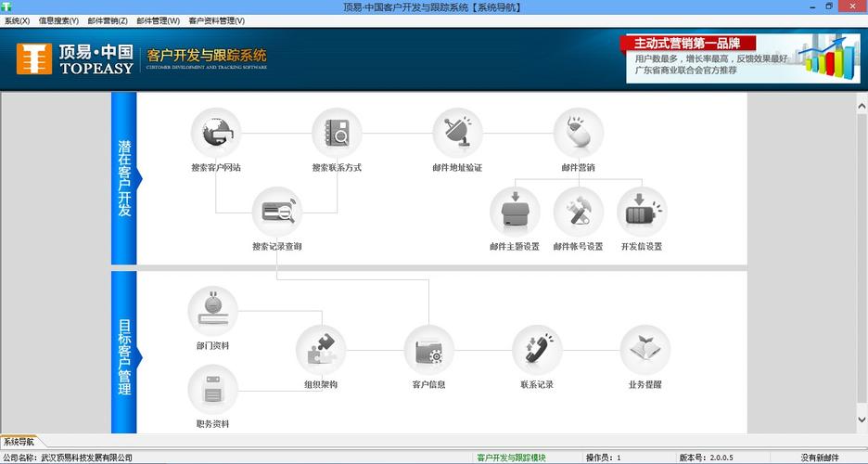
Task: Open the 业务提醒 bell icon
Action: (645, 350)
